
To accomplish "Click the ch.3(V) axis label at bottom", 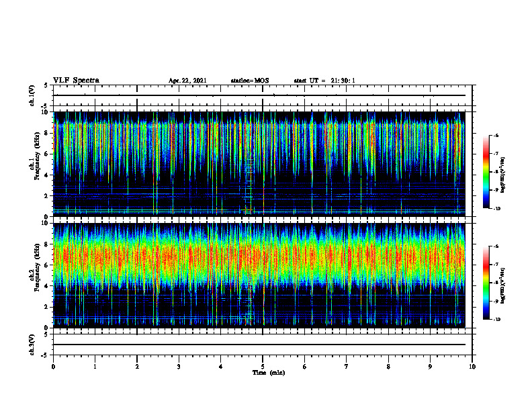I will pos(32,345).
